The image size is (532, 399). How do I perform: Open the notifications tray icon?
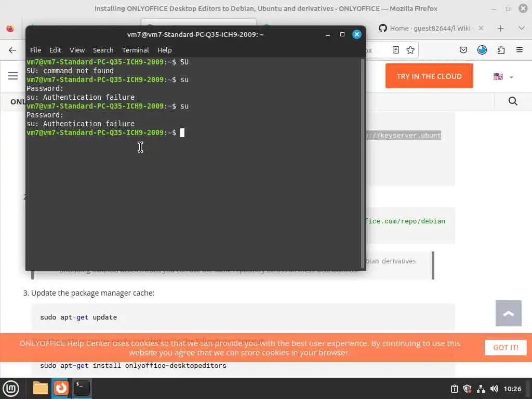click(454, 389)
